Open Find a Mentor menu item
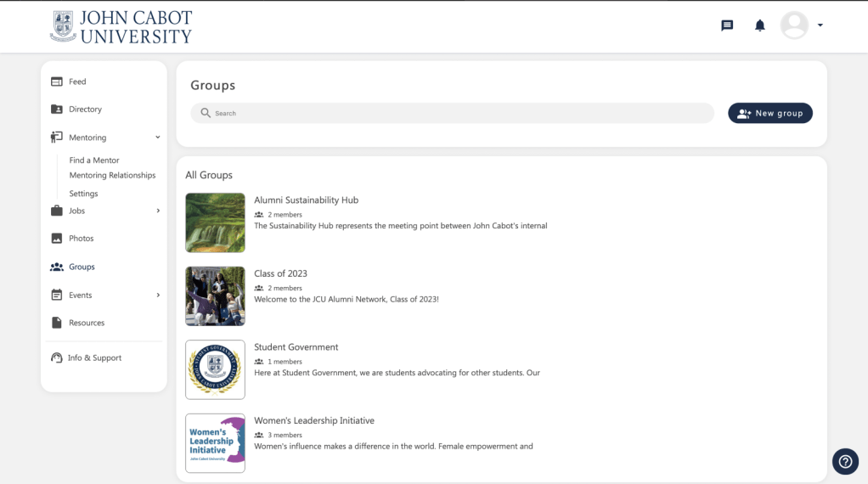 tap(94, 160)
